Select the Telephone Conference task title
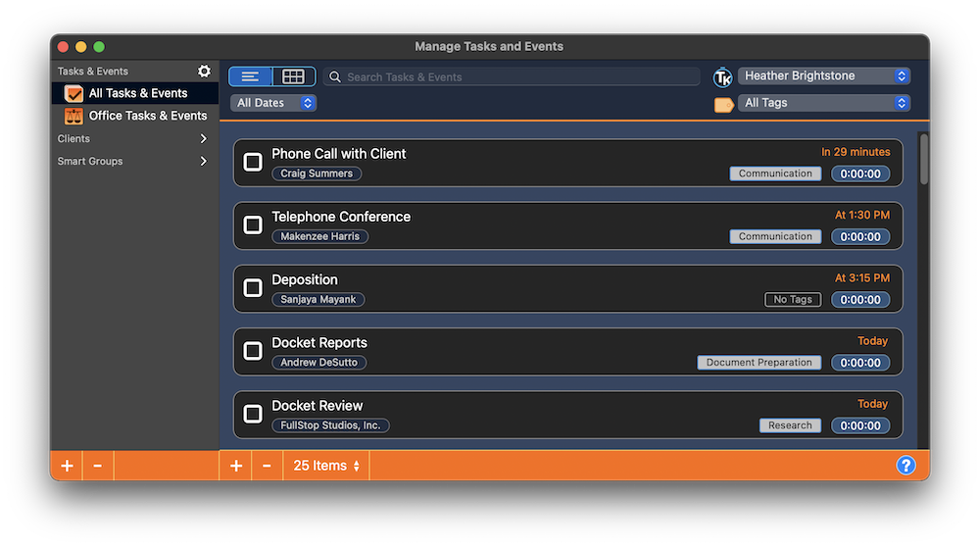The width and height of the screenshot is (980, 547). click(341, 217)
